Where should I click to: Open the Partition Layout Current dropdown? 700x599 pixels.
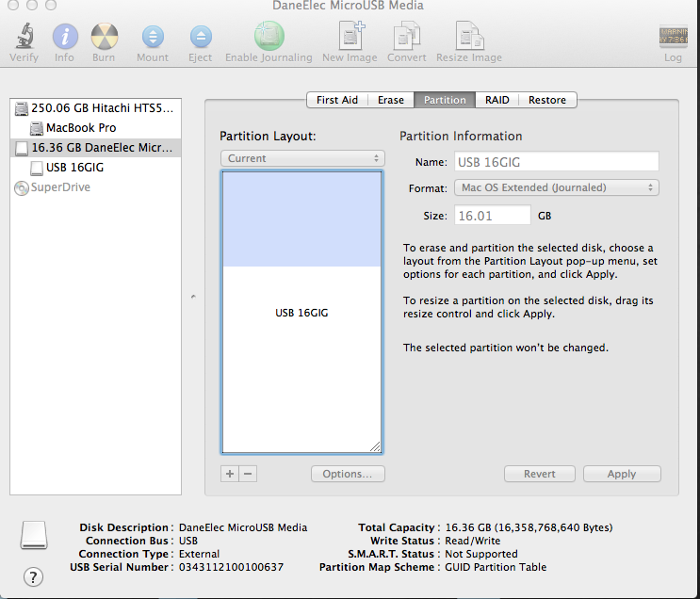coord(302,158)
